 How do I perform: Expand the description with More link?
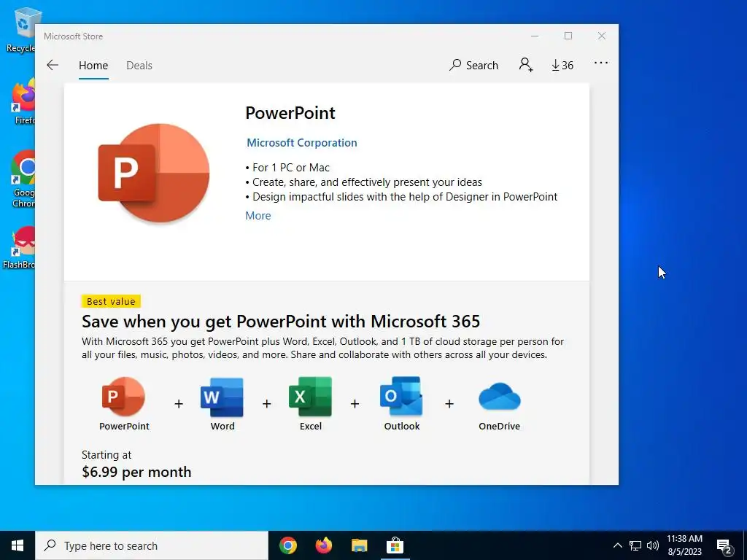258,216
